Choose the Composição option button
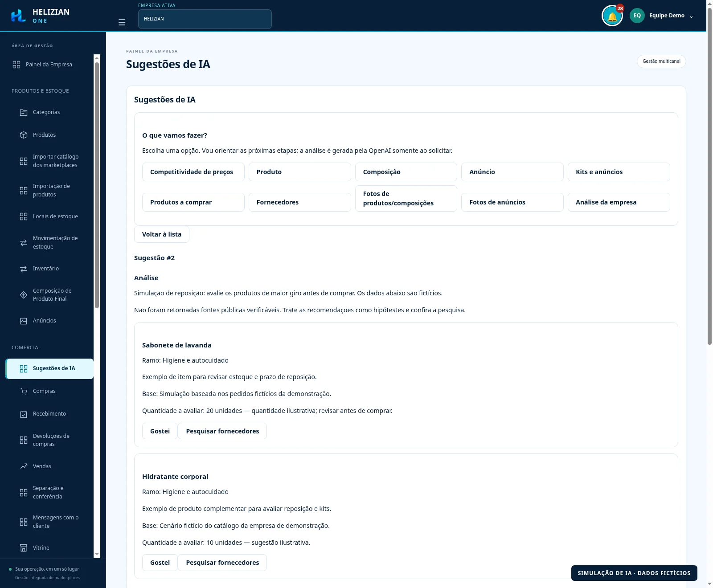The image size is (713, 588). (x=406, y=172)
